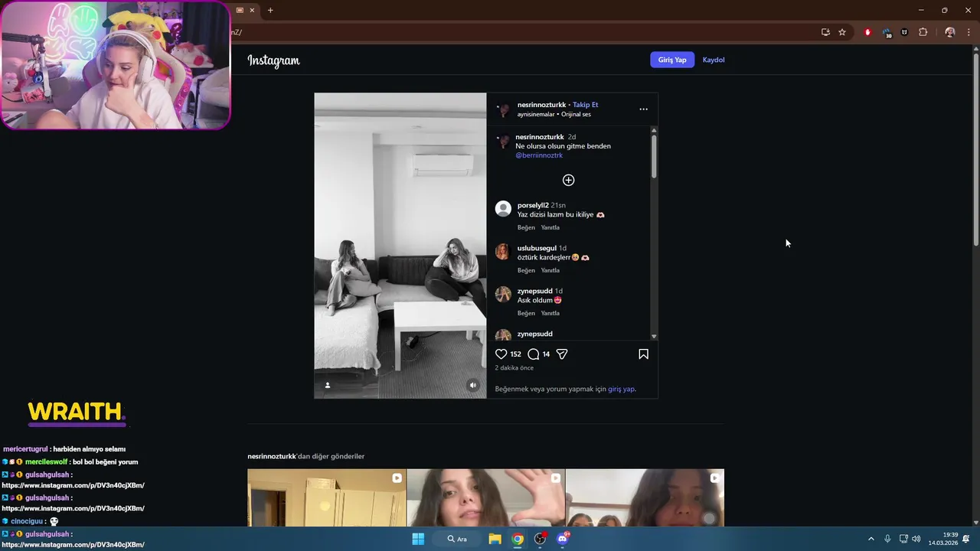
Task: Click the browser address bar
Action: tap(521, 32)
